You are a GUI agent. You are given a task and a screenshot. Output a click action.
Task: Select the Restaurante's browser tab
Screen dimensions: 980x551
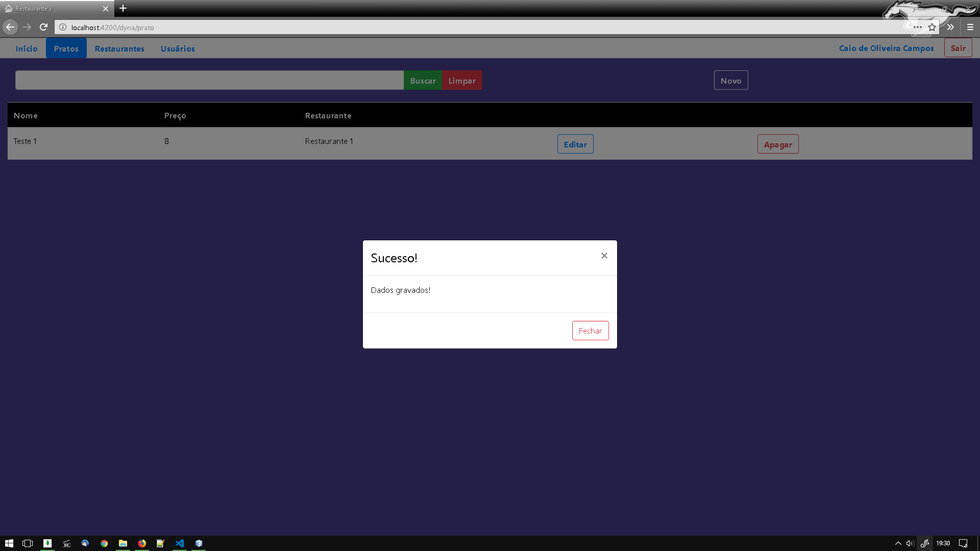point(57,9)
